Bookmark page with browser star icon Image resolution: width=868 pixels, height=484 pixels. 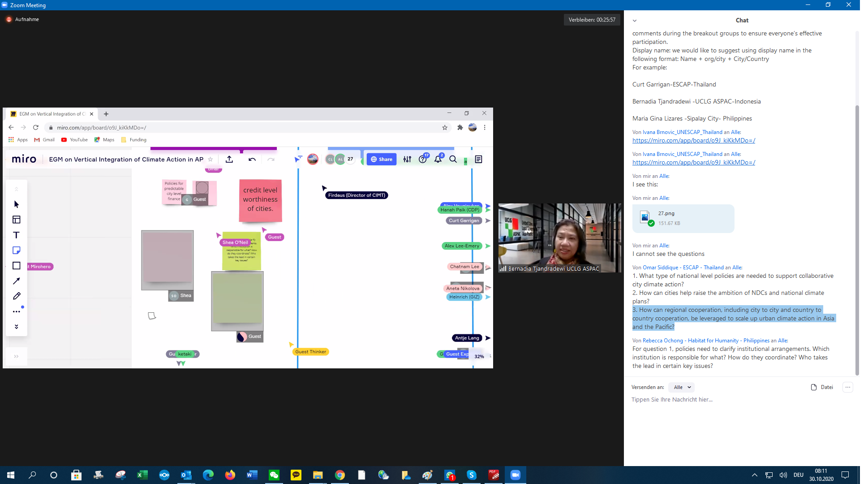pos(445,128)
